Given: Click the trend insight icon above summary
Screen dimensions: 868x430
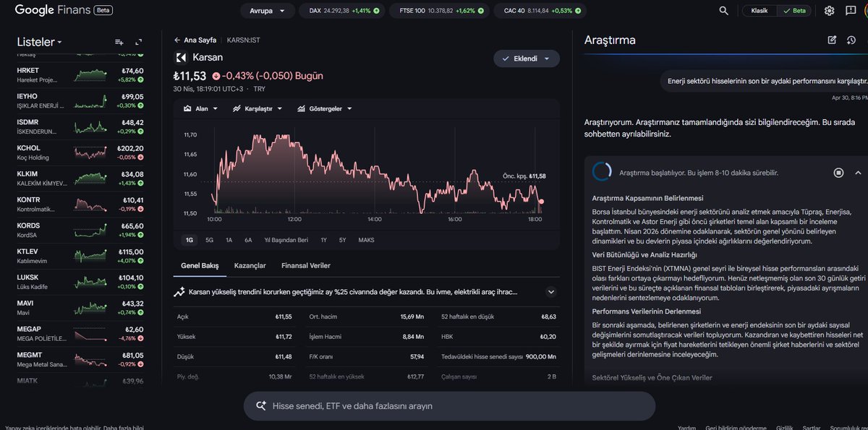Looking at the screenshot, I should point(179,292).
